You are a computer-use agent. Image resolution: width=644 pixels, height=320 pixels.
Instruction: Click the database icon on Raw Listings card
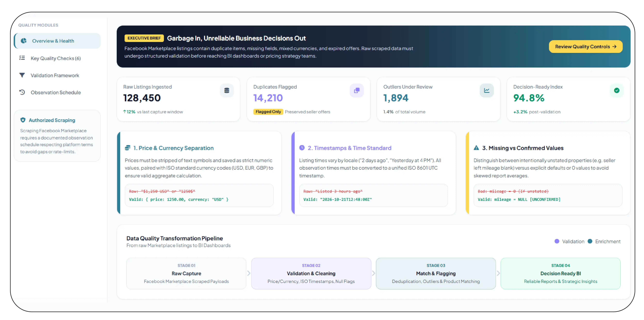[227, 90]
